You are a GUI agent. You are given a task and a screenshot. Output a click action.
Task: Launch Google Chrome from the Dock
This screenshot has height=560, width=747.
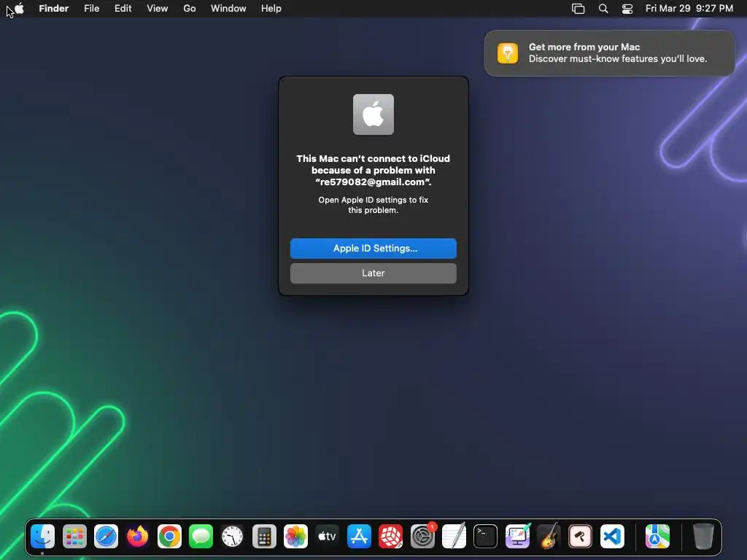[x=169, y=537]
